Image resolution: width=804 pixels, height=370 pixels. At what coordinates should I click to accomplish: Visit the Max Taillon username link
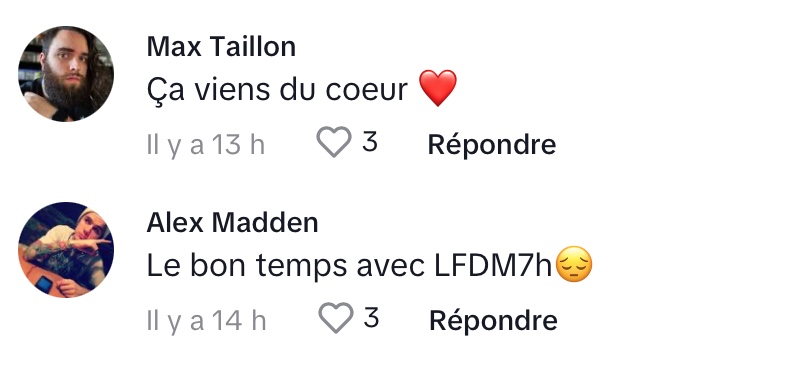click(221, 47)
